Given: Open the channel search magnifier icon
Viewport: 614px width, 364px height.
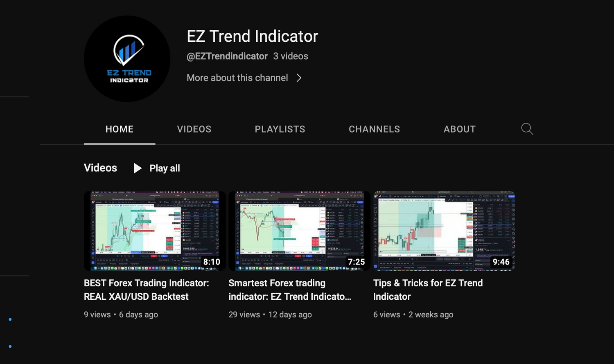Looking at the screenshot, I should click(x=527, y=129).
